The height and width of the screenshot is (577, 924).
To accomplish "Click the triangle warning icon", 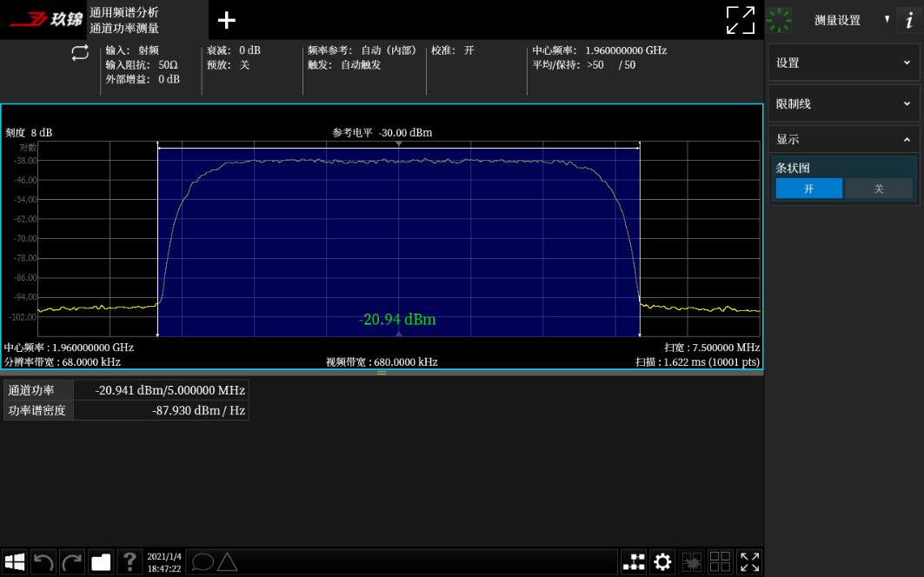I will point(227,561).
